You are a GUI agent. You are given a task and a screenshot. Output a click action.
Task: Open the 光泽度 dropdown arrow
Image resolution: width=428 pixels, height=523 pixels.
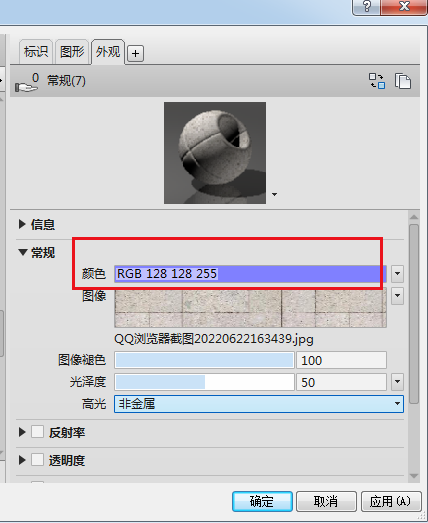tap(397, 382)
